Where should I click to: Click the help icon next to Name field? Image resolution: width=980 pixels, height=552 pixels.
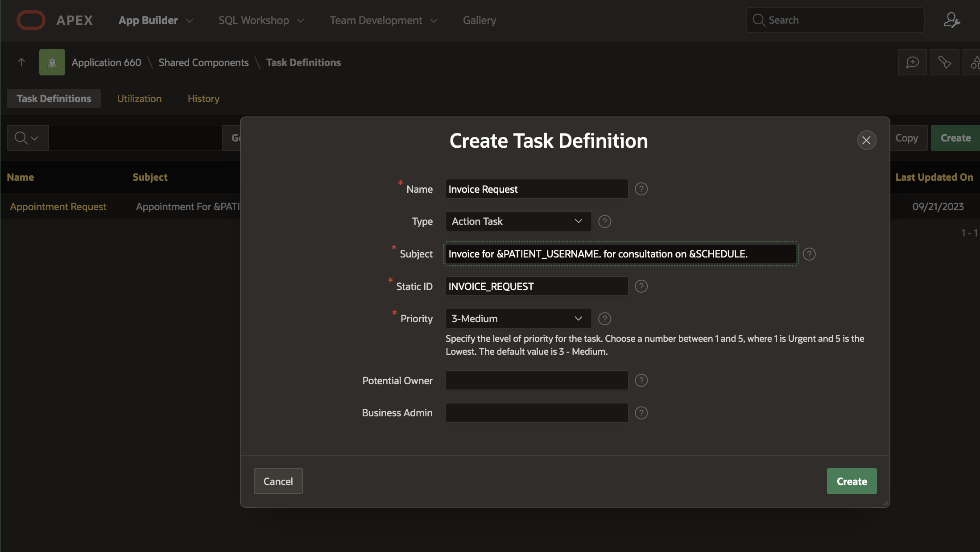click(x=641, y=189)
